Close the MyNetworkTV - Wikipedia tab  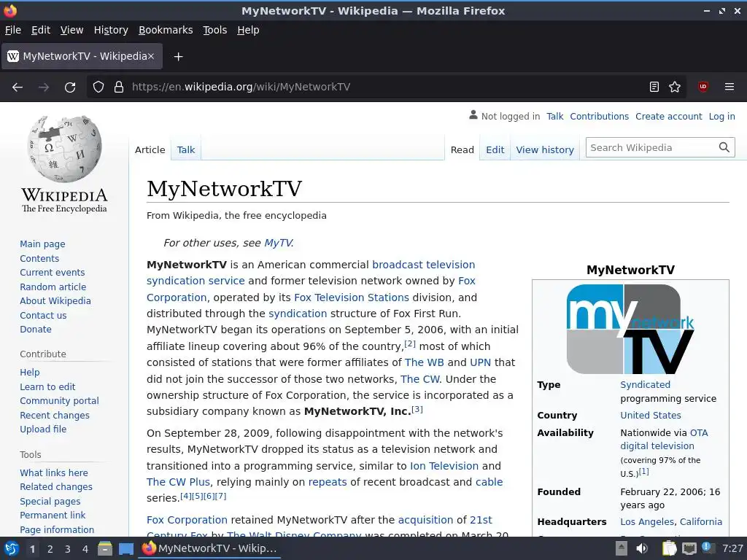tap(150, 56)
